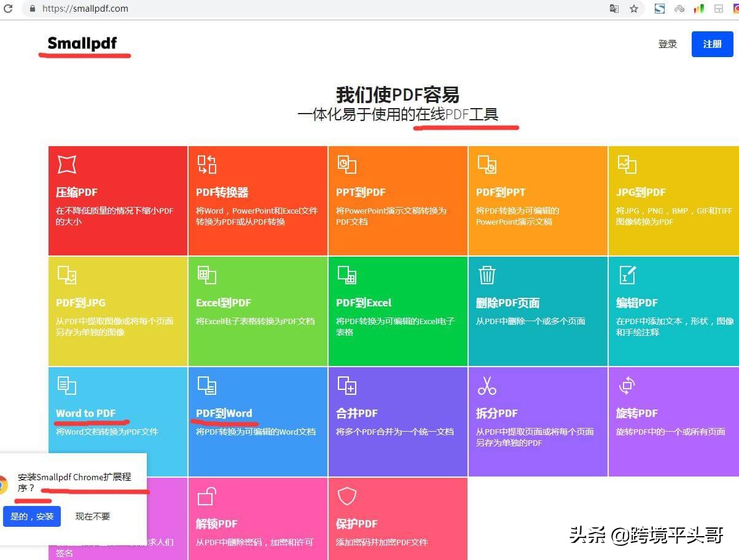Image resolution: width=739 pixels, height=560 pixels.
Task: Open the PDF到Word tool title
Action: coord(224,413)
